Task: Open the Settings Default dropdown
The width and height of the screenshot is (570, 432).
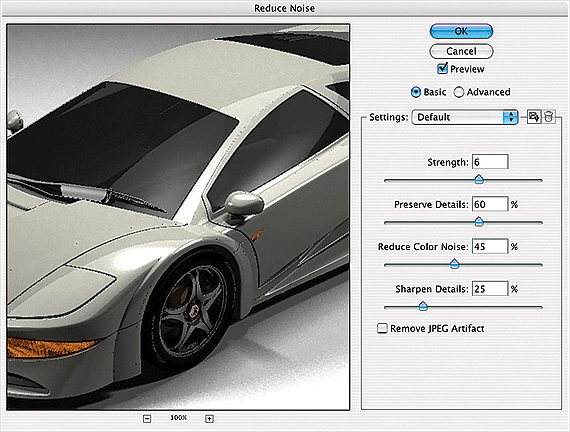Action: [x=465, y=117]
